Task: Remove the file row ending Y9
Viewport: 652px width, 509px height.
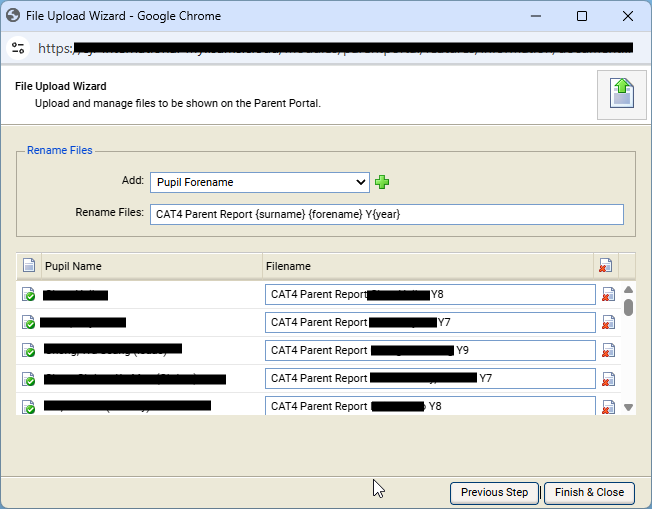Action: 608,351
